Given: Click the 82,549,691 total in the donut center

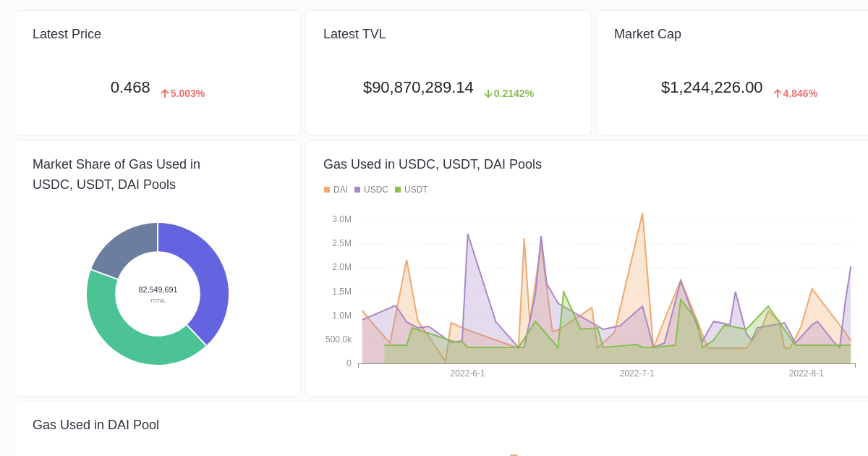Looking at the screenshot, I should click(158, 290).
